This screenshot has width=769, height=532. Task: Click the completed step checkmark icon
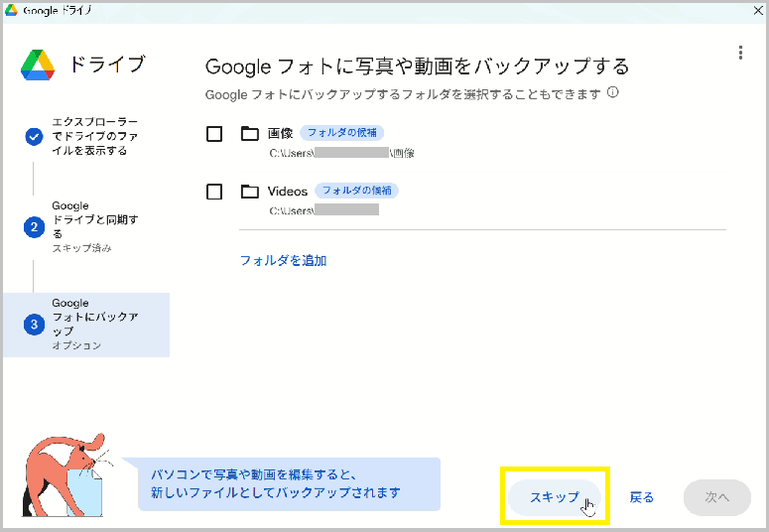pyautogui.click(x=34, y=137)
